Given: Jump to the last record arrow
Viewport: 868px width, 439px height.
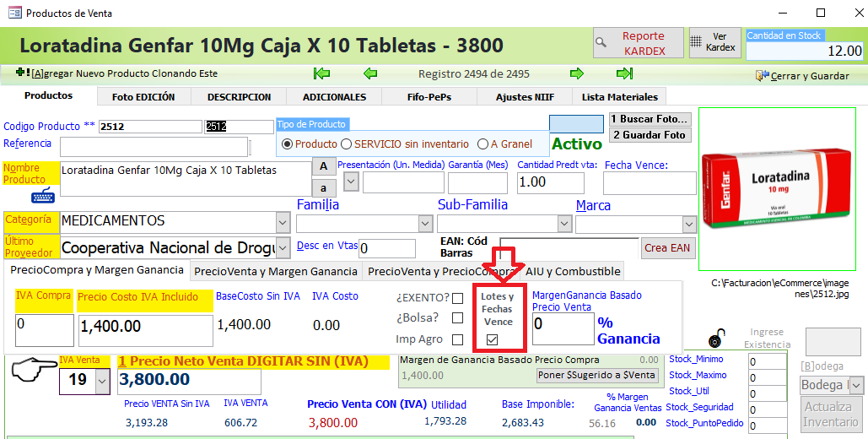Looking at the screenshot, I should (x=624, y=73).
